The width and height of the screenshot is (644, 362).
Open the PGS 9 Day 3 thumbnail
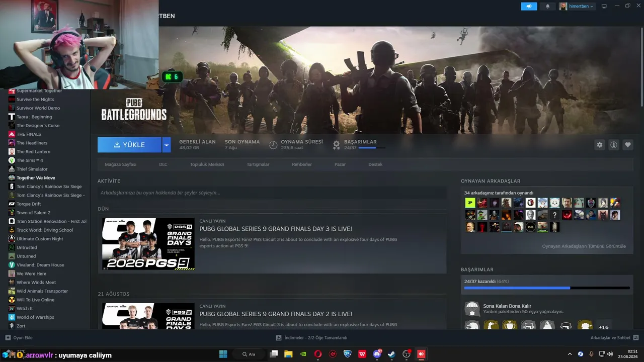[x=148, y=244]
